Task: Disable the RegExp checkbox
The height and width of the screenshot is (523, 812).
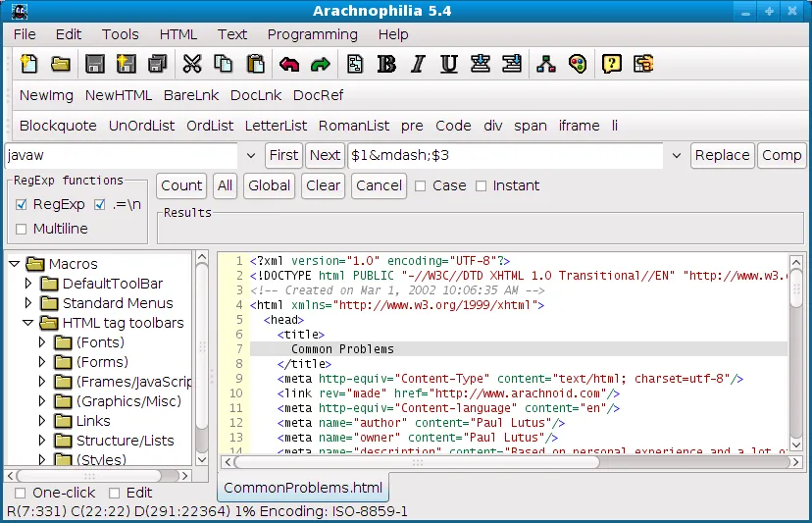Action: pos(23,205)
